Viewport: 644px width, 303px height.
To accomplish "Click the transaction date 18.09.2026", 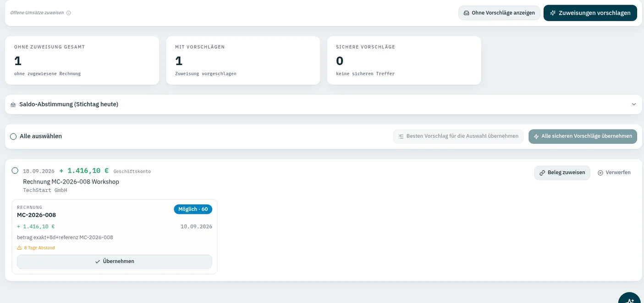I will click(39, 171).
